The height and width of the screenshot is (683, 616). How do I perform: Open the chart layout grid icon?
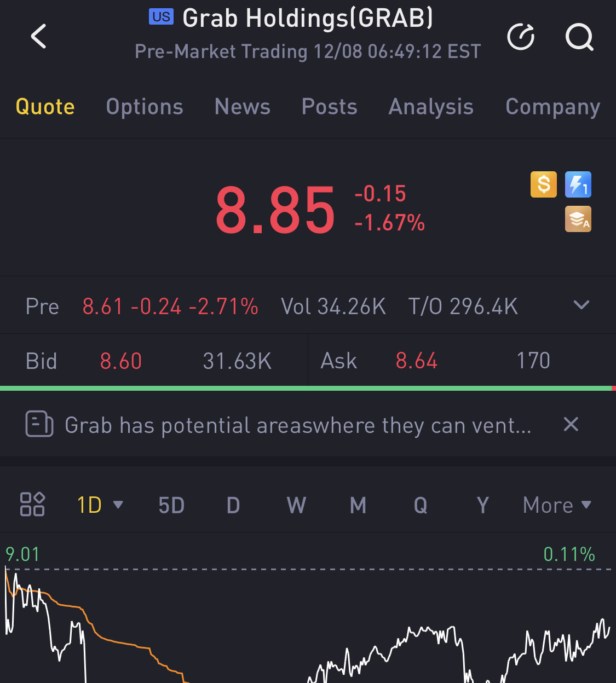click(32, 504)
